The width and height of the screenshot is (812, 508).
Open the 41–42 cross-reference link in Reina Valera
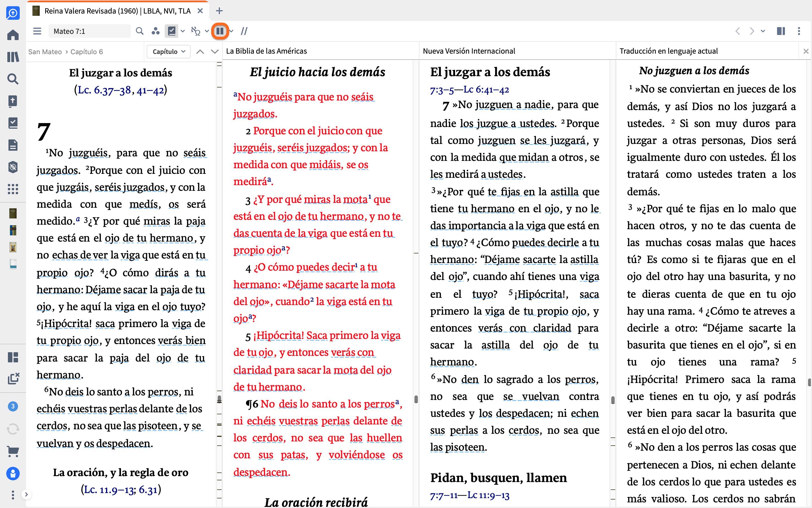tap(150, 90)
